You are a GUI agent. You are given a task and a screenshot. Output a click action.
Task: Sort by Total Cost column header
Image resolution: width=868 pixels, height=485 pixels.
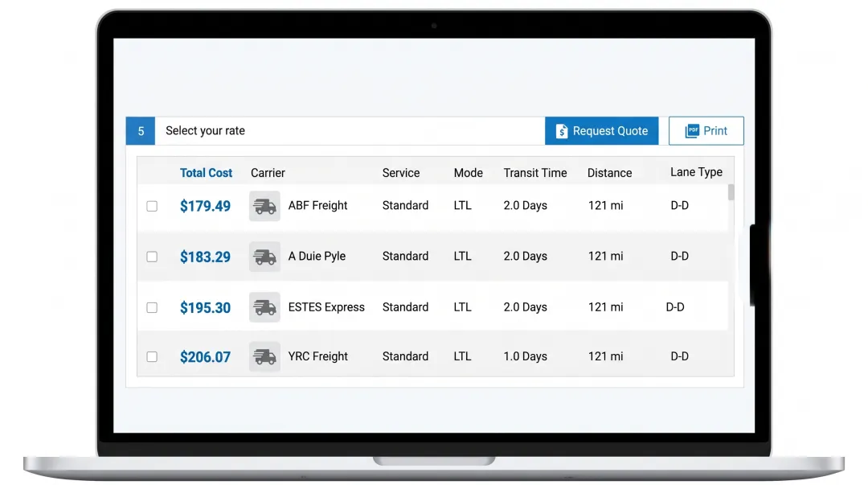[x=206, y=173]
